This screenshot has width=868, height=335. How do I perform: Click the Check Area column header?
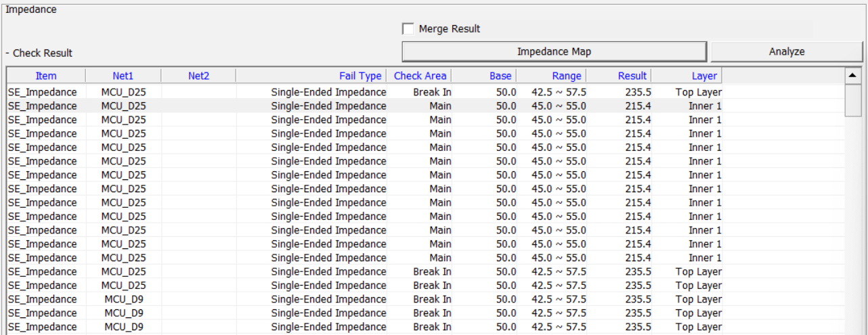(x=420, y=76)
